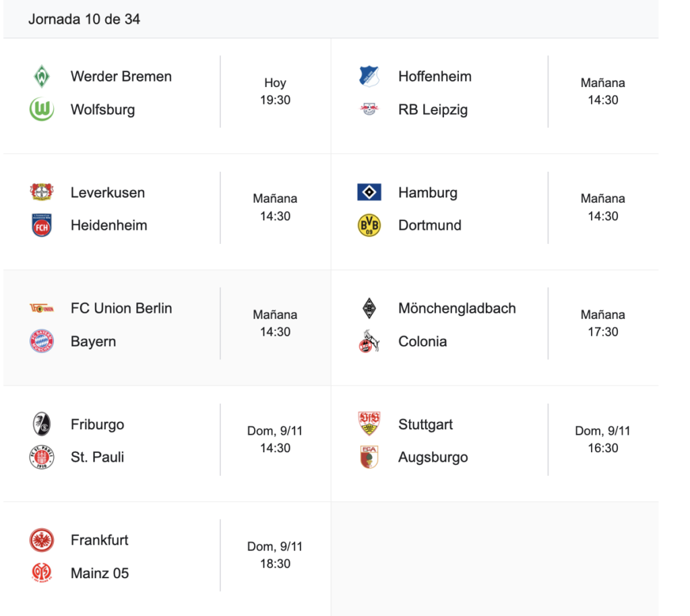The height and width of the screenshot is (616, 690).
Task: Click the Wolfsburg green logo
Action: point(42,109)
